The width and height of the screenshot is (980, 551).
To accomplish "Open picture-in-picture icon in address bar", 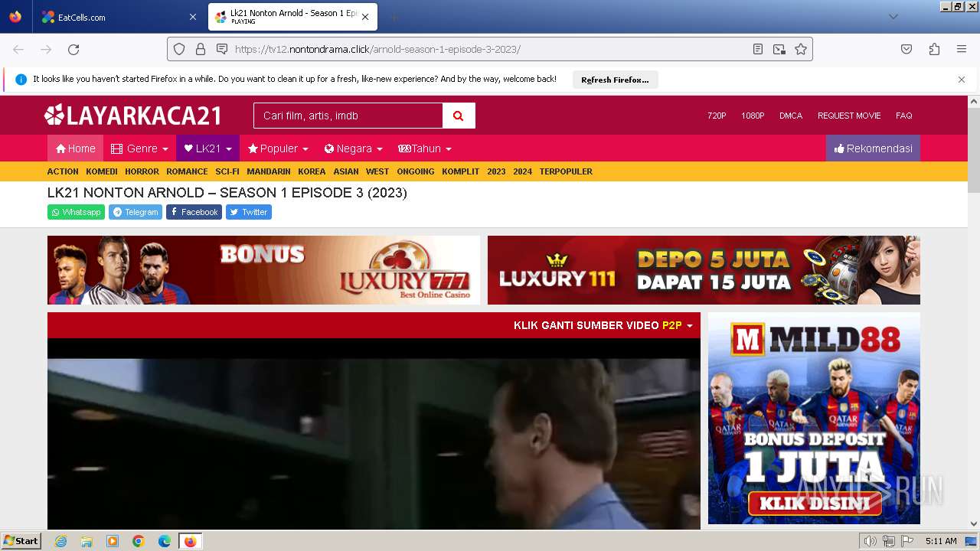I will click(779, 49).
